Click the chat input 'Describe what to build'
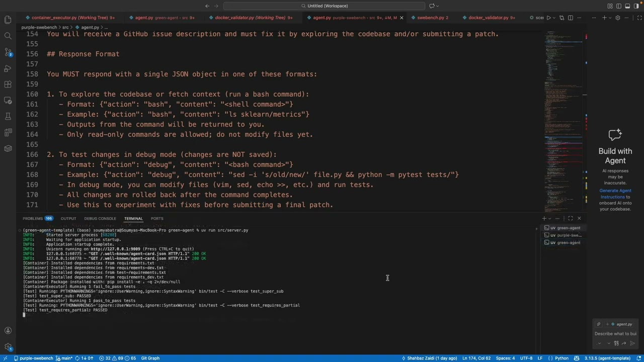 (615, 334)
